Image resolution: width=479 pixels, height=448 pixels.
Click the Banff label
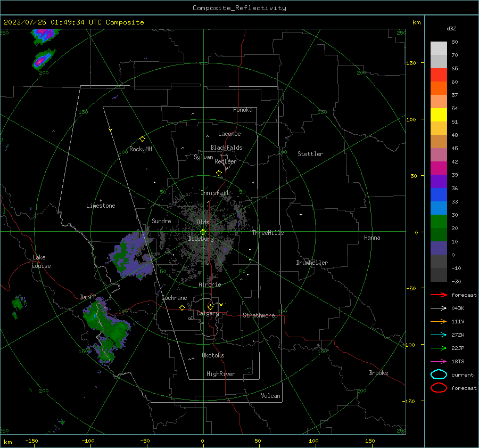88,297
